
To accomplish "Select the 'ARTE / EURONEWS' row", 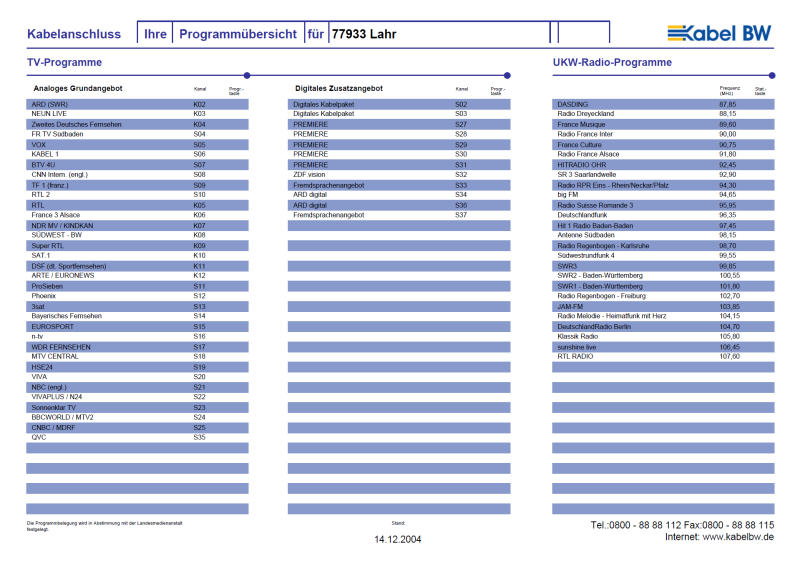I will 137,276.
